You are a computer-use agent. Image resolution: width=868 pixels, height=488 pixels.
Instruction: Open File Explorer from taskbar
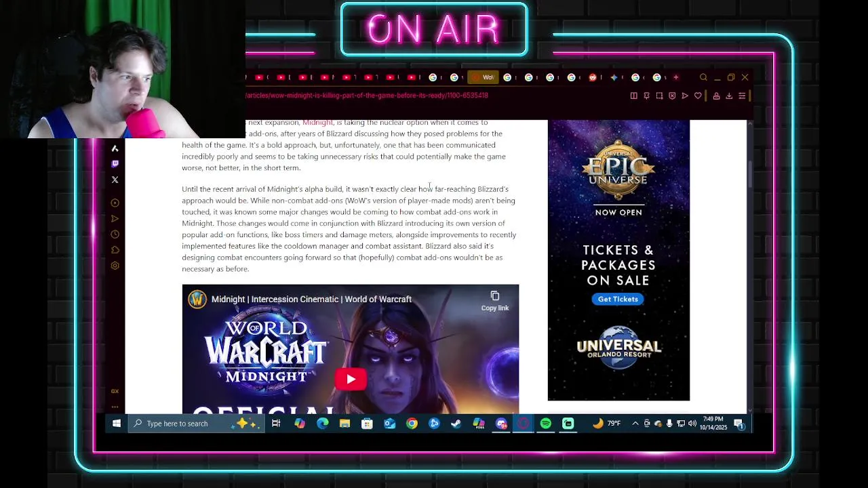coord(344,424)
